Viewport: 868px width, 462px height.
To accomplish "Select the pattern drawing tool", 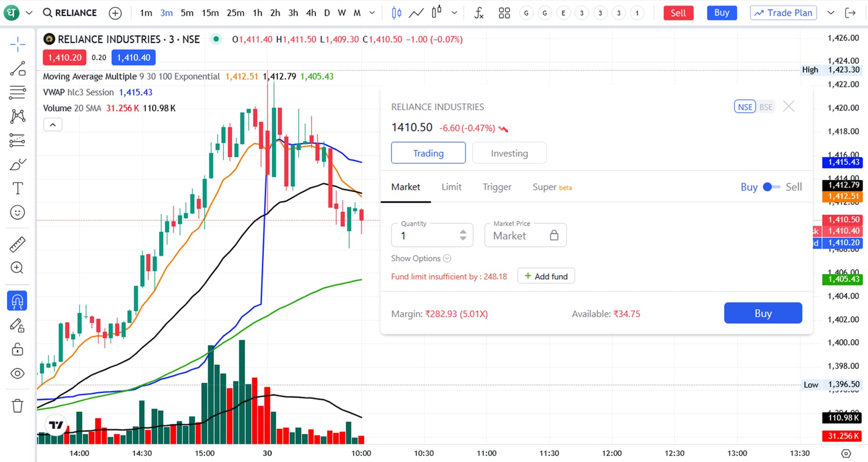I will click(18, 116).
